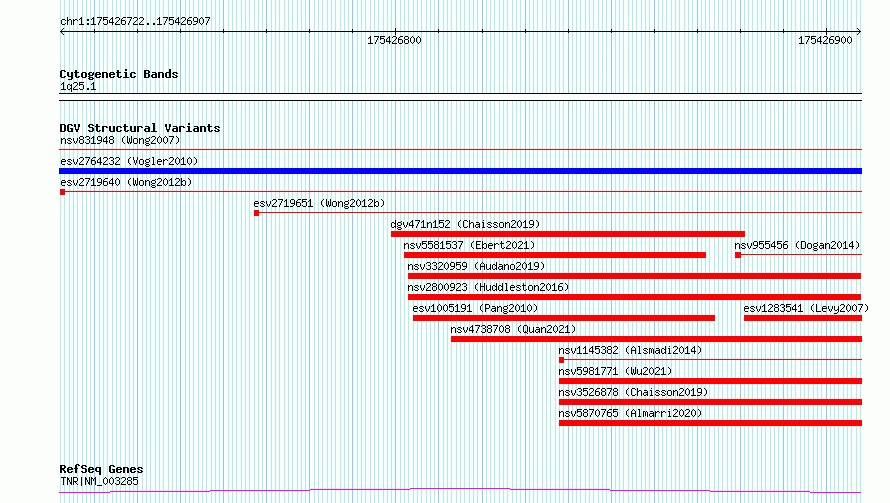Open dgv471n152 (Chaisson2019) label
The width and height of the screenshot is (890, 503).
click(x=465, y=224)
